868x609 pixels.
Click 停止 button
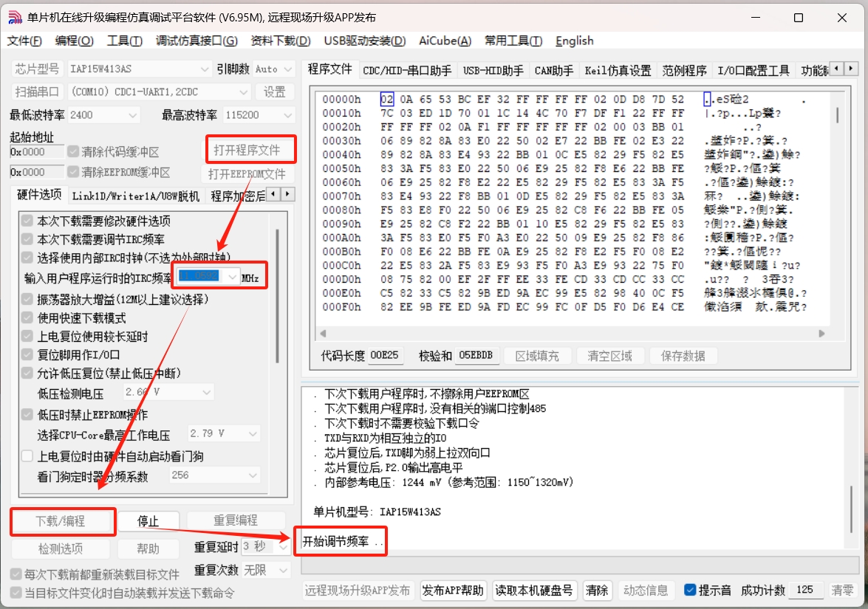148,521
